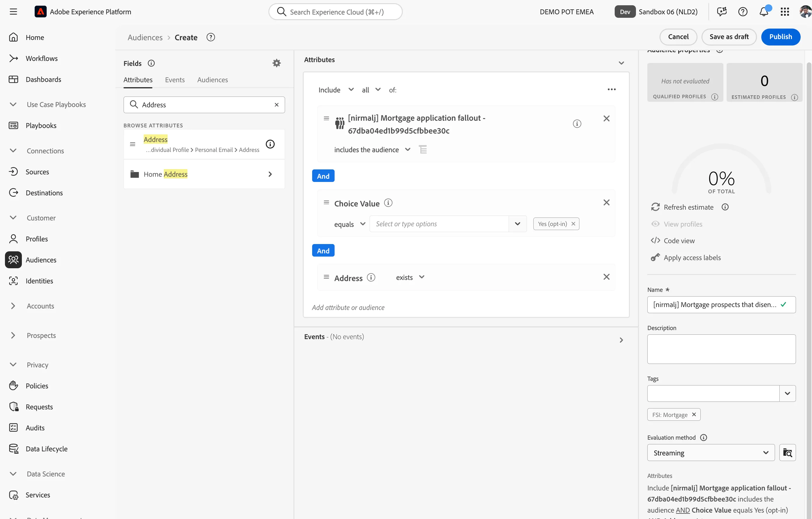Open the equals operator dropdown
The width and height of the screenshot is (812, 519).
[x=350, y=224]
